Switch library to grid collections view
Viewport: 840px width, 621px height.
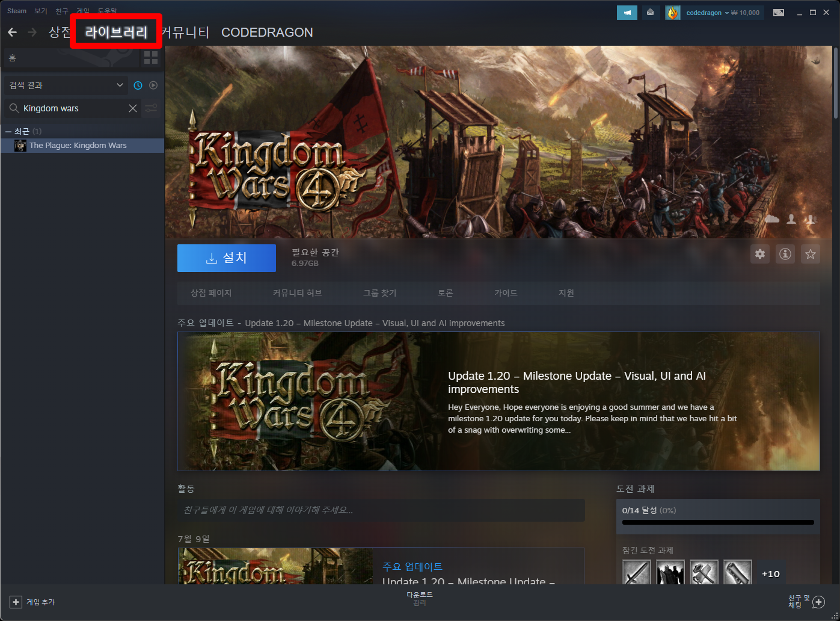(151, 58)
